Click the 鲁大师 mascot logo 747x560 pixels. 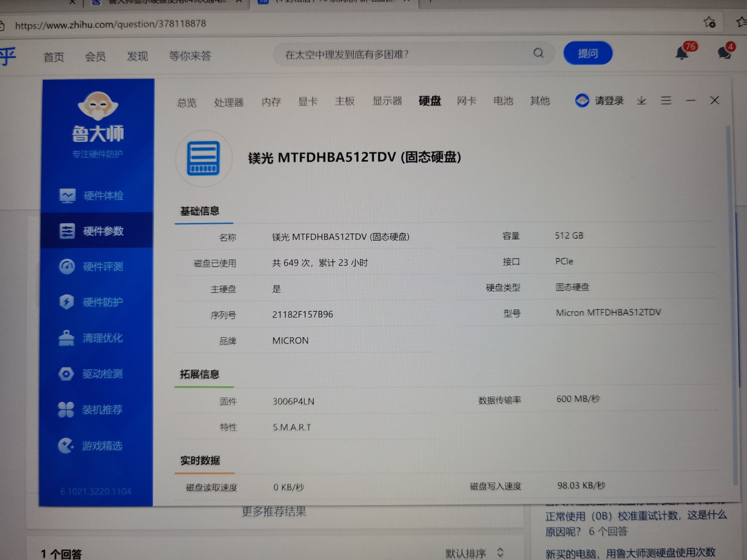pos(98,106)
